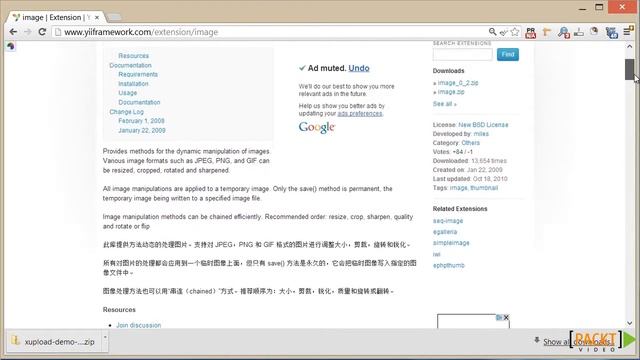The width and height of the screenshot is (640, 360).
Task: Jump to January 22, 2009 changelog entry
Action: [142, 131]
